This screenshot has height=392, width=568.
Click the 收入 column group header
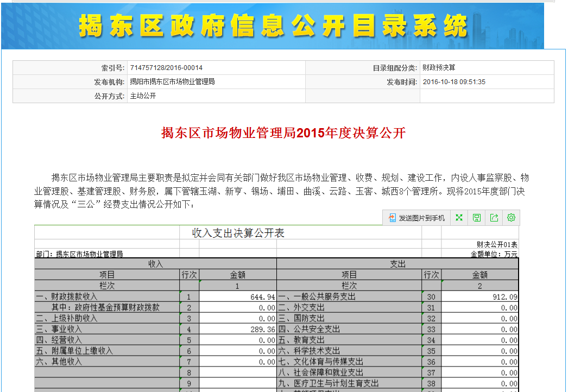[155, 264]
